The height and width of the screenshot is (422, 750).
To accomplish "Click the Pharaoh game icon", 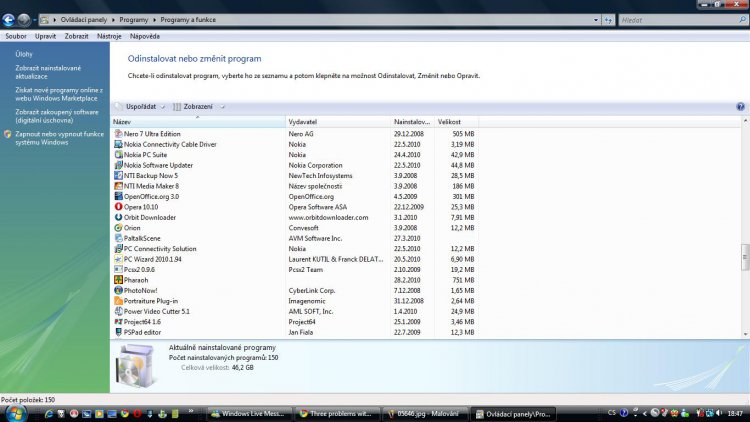I will pos(118,280).
